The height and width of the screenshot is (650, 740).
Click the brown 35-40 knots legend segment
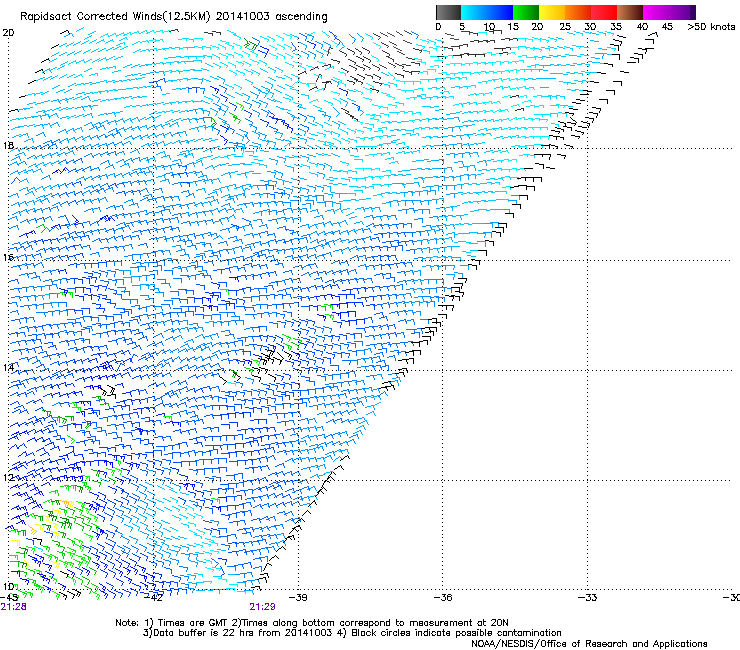(630, 12)
